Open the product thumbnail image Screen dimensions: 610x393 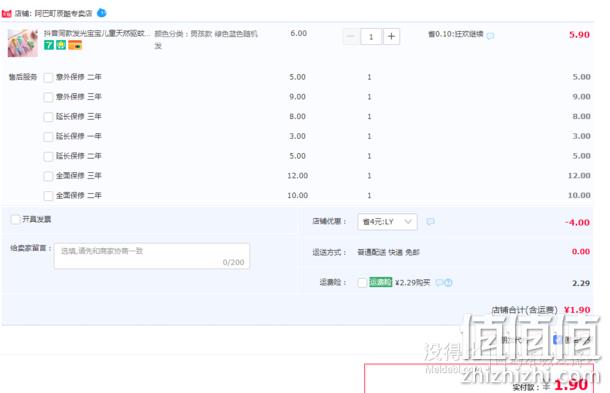[23, 43]
